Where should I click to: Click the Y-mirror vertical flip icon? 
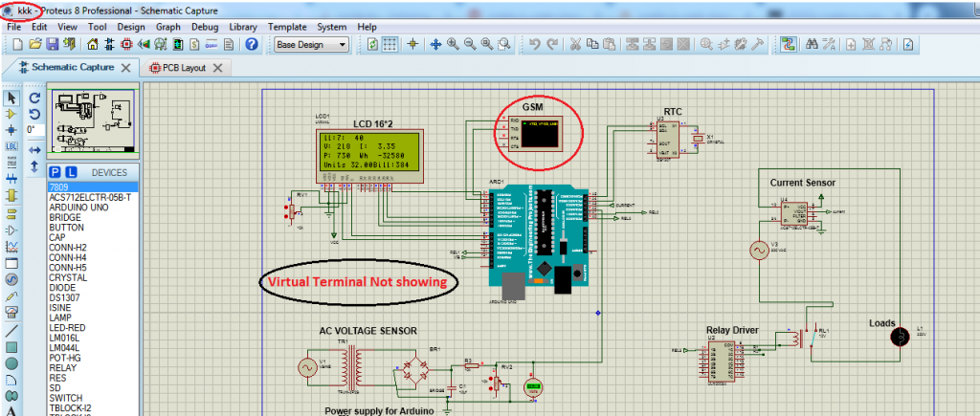[35, 166]
